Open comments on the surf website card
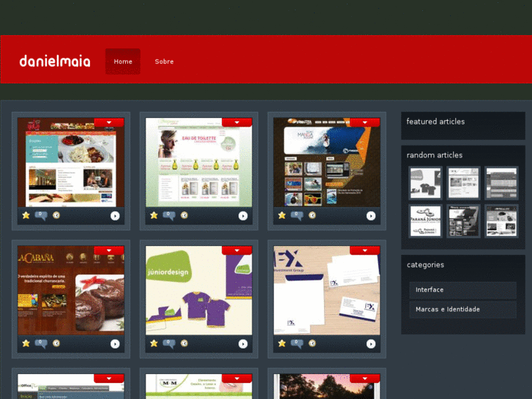532x399 pixels. click(x=297, y=215)
